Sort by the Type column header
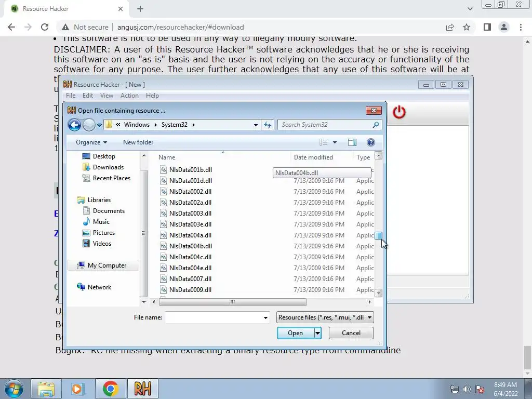 [363, 157]
